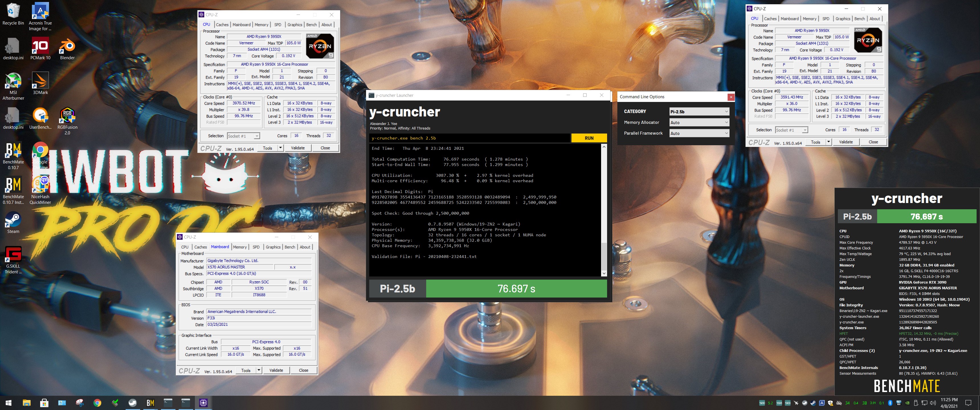
Task: Open MSI Afterburner desktop shortcut
Action: [13, 86]
